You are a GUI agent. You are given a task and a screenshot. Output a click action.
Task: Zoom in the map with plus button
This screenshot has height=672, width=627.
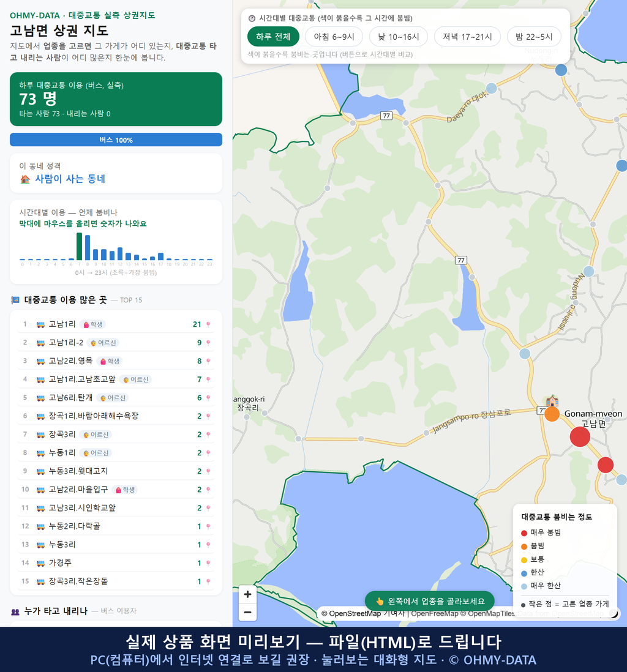(247, 594)
